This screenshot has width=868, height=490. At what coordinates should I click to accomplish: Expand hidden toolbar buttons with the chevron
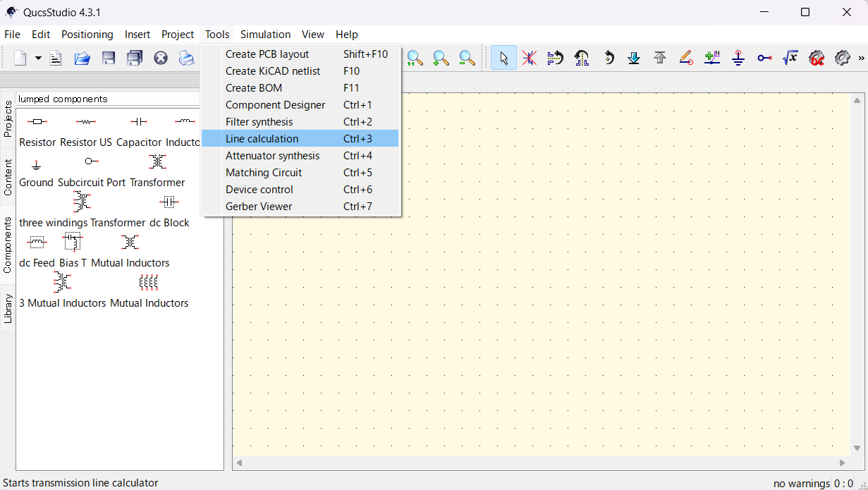coord(860,58)
